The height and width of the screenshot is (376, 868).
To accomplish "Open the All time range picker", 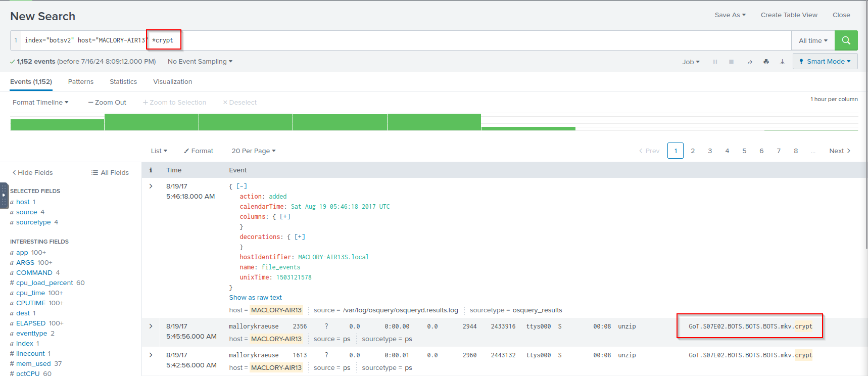I will pyautogui.click(x=812, y=40).
